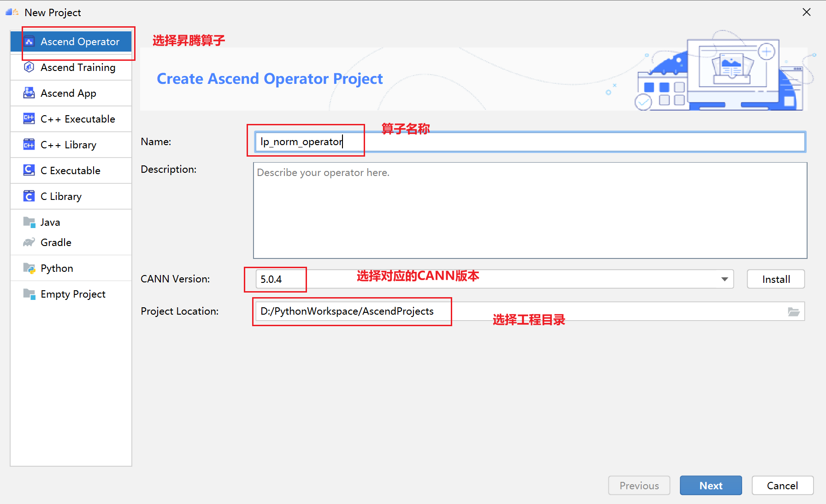Browse the project location folder icon
Viewport: 826px width, 504px height.
(x=794, y=312)
